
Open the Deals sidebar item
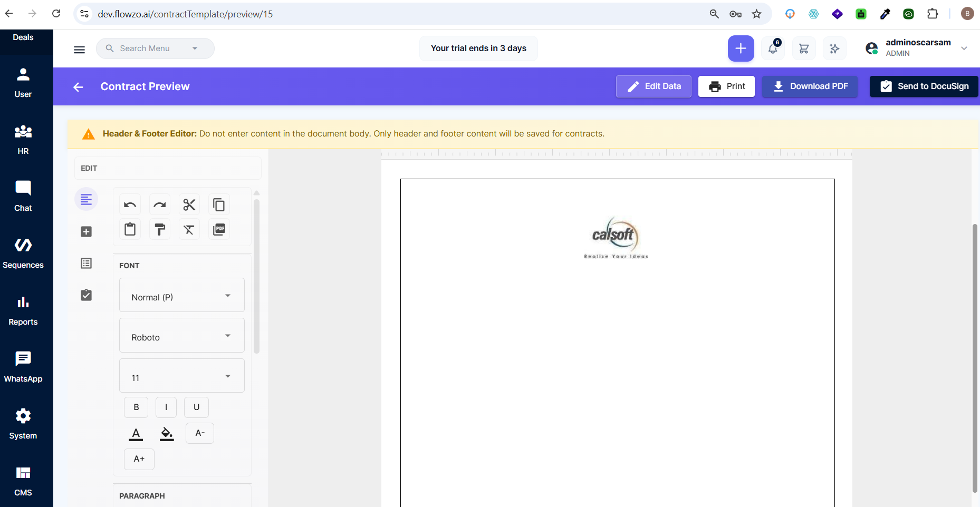23,37
